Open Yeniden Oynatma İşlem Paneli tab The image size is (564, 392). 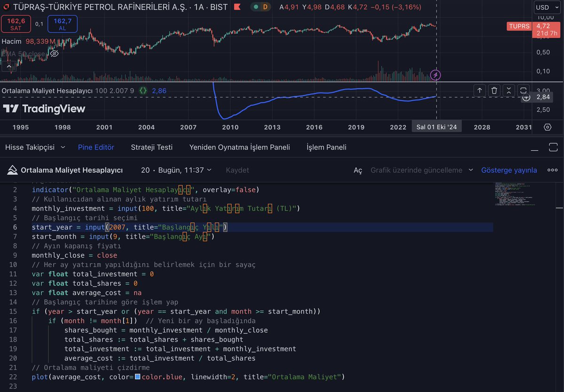coord(240,147)
